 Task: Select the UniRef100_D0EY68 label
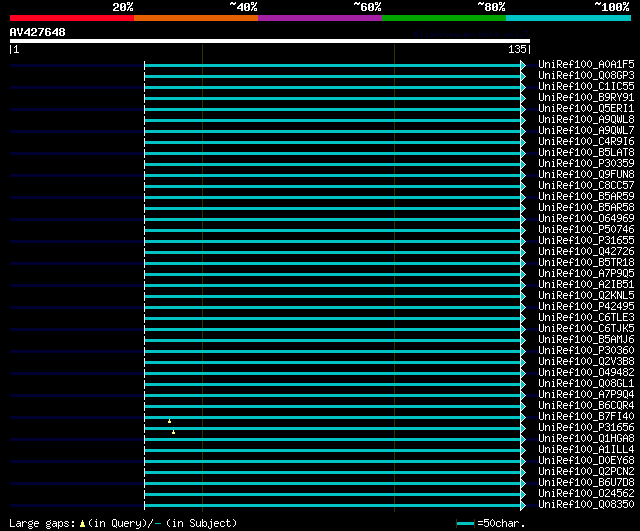click(x=586, y=461)
